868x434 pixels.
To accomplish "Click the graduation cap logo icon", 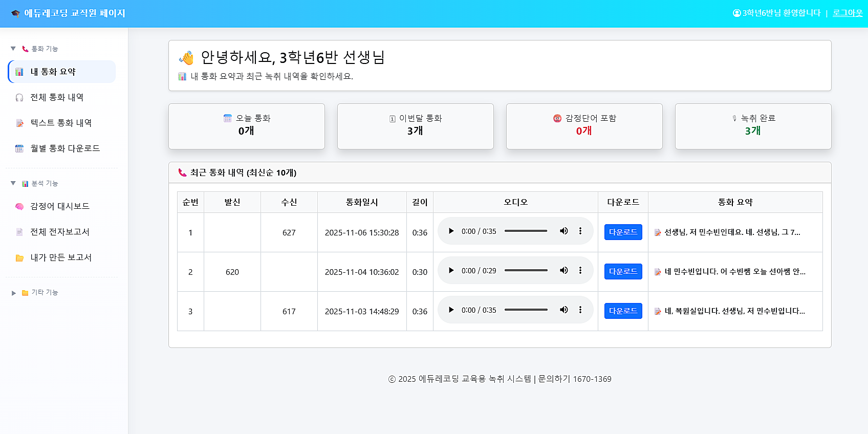I will click(15, 13).
